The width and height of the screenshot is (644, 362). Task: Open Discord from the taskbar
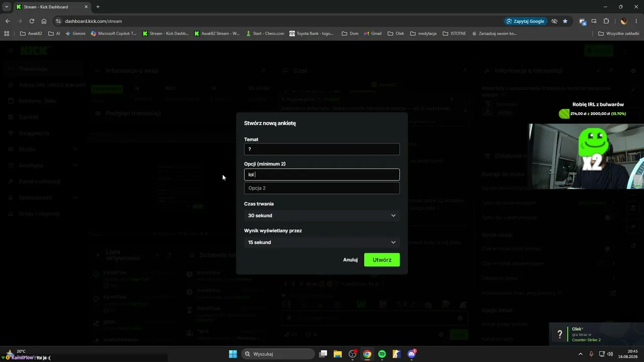[x=412, y=354]
